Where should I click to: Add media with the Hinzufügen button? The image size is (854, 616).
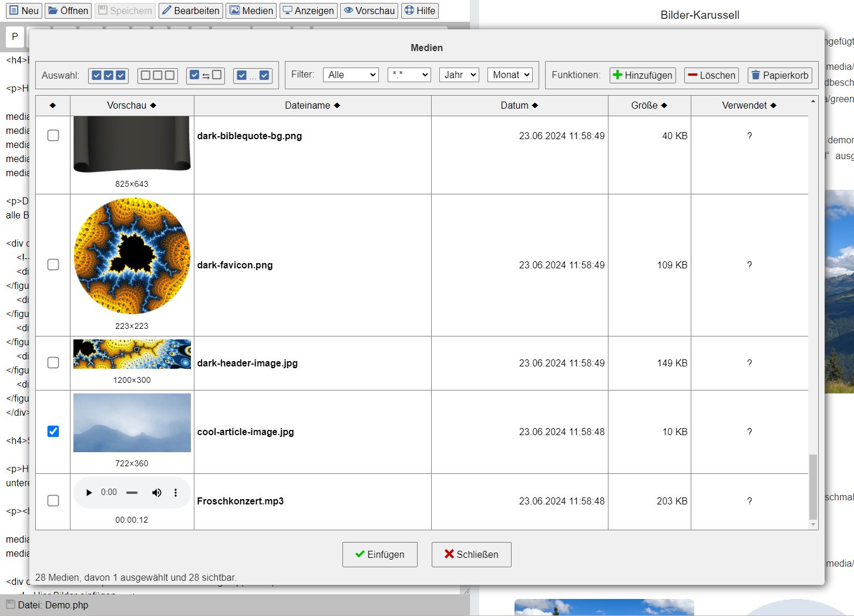pyautogui.click(x=643, y=75)
